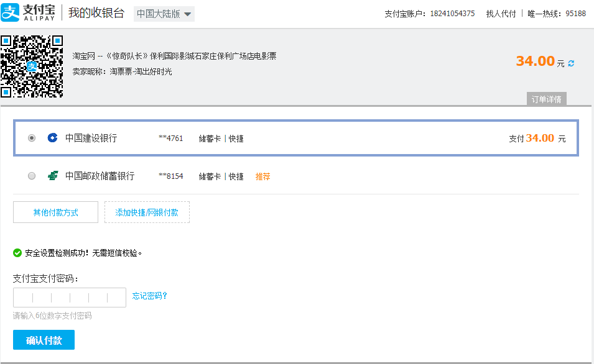
Task: Click the 支付 34.00 元 amount in bank row
Action: pos(537,138)
